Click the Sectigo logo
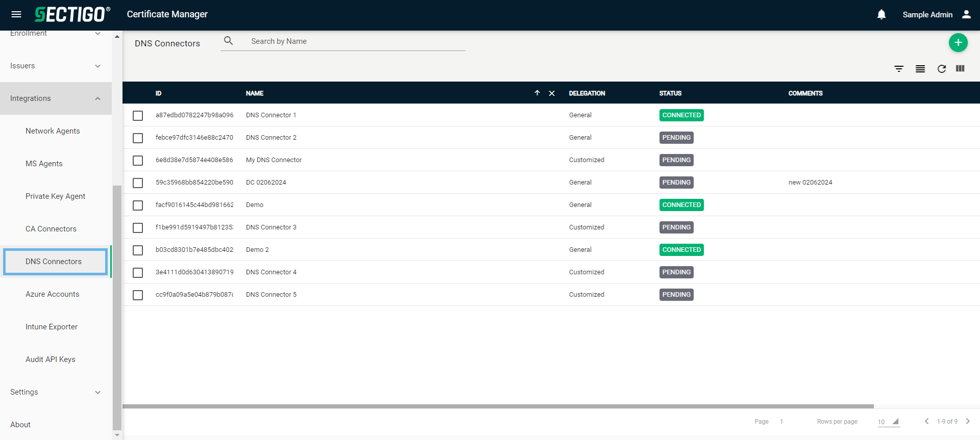This screenshot has height=440, width=980. [x=72, y=14]
